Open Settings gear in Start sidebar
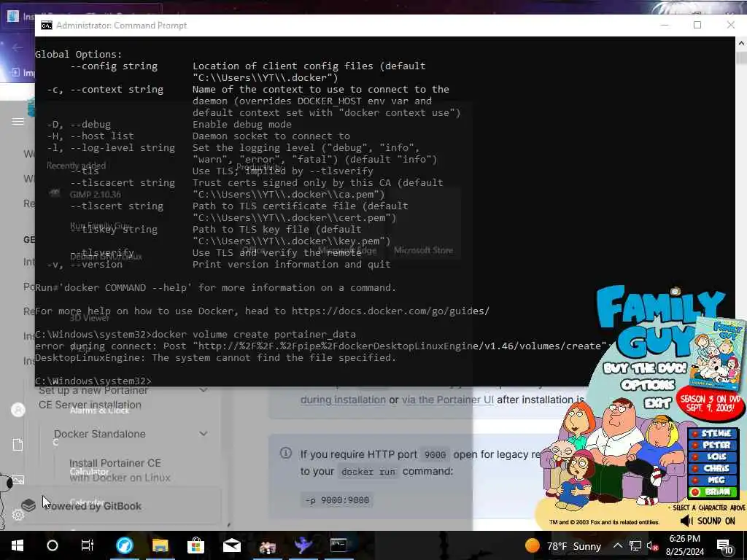747x560 pixels. tap(18, 515)
